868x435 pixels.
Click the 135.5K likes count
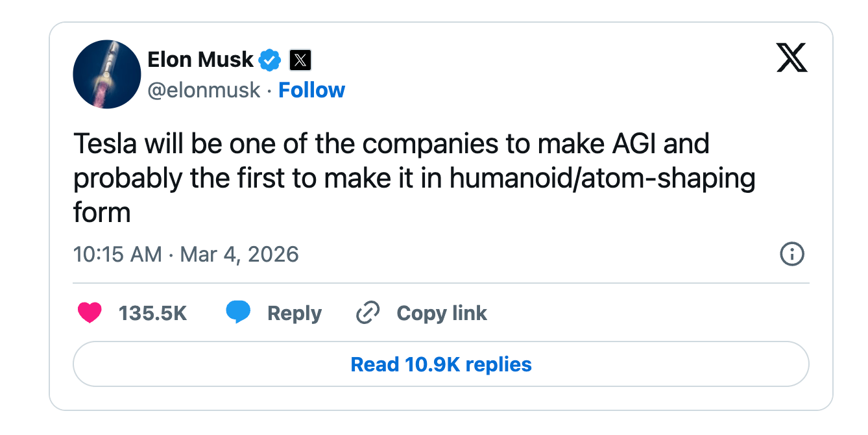click(152, 314)
